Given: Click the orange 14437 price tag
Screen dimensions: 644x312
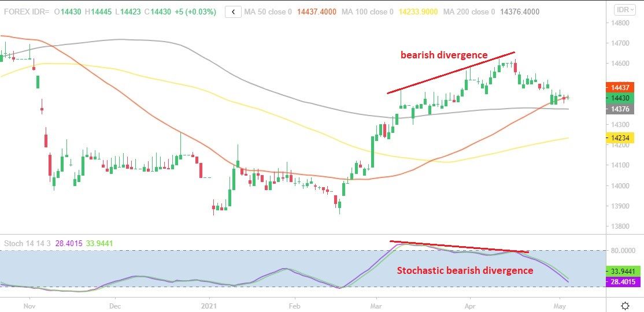Looking at the screenshot, I should [620, 87].
